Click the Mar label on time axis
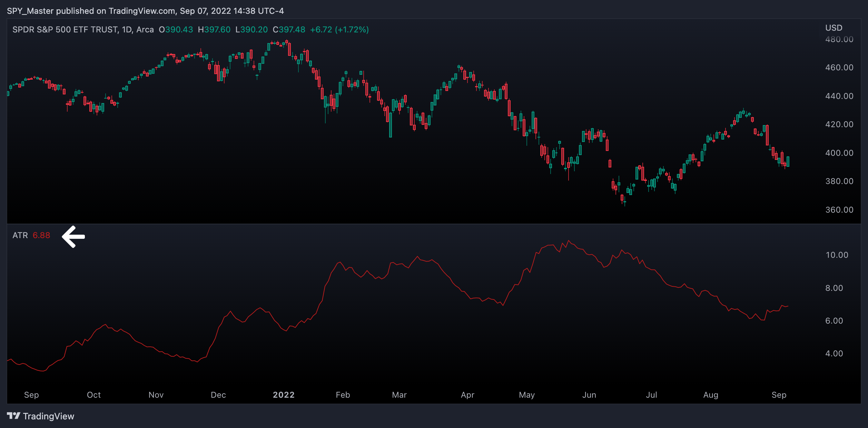Viewport: 868px width, 428px height. (x=400, y=395)
